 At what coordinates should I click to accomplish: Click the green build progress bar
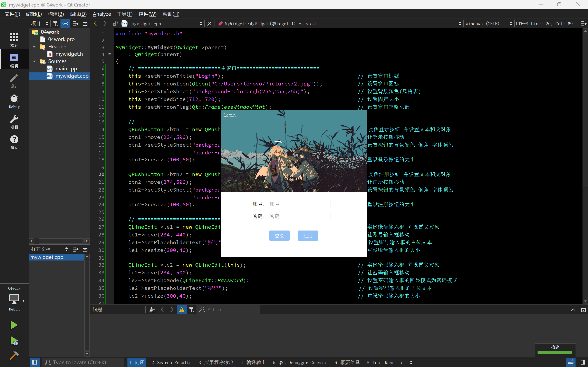[x=555, y=353]
